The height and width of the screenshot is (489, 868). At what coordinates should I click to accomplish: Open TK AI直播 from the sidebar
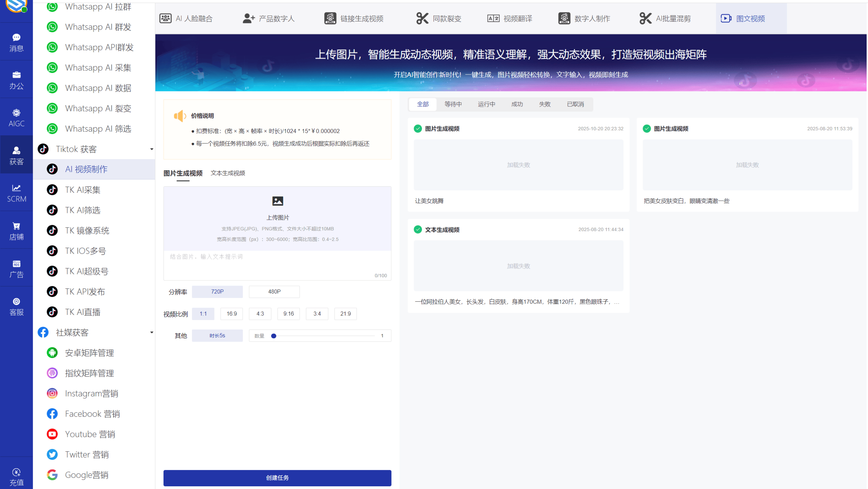pos(83,312)
